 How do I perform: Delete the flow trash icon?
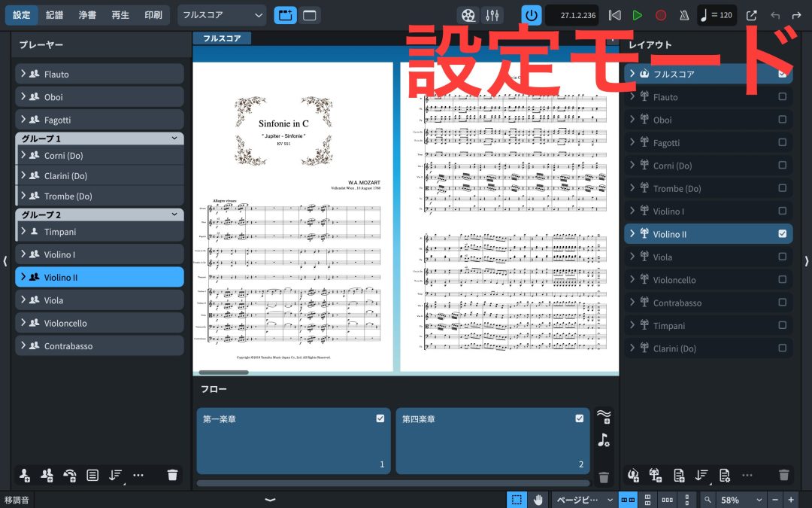point(604,477)
